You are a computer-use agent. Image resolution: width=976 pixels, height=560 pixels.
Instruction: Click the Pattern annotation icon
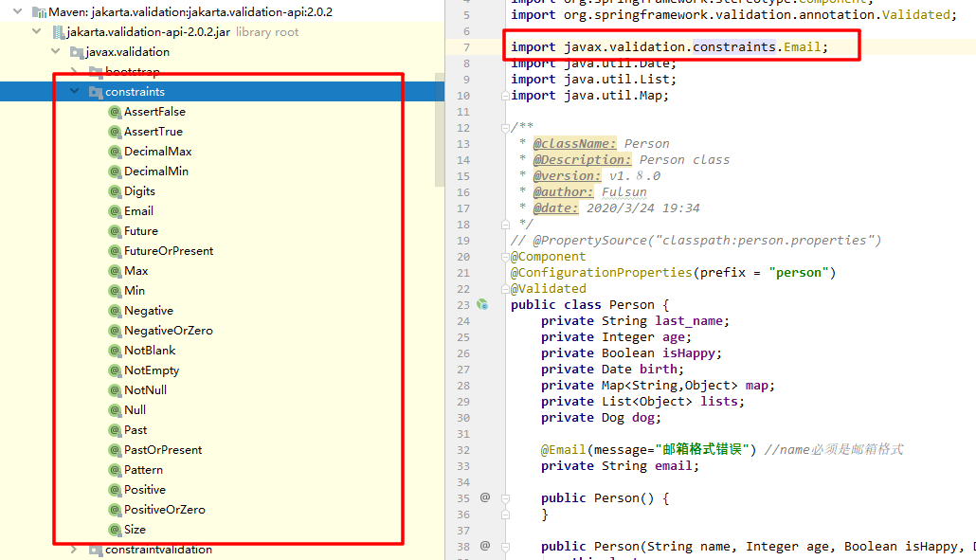tap(115, 470)
